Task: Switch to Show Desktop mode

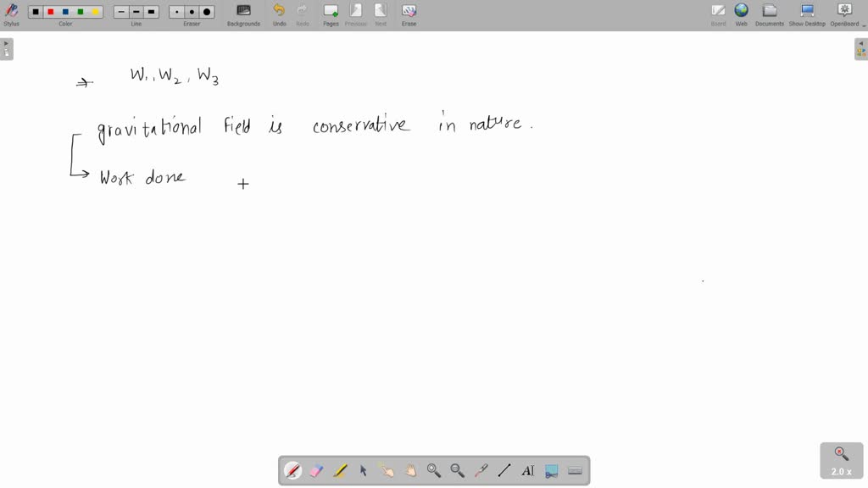Action: (807, 14)
